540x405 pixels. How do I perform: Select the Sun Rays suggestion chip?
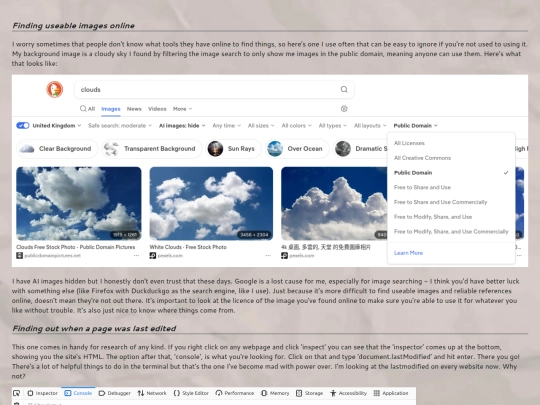click(233, 149)
